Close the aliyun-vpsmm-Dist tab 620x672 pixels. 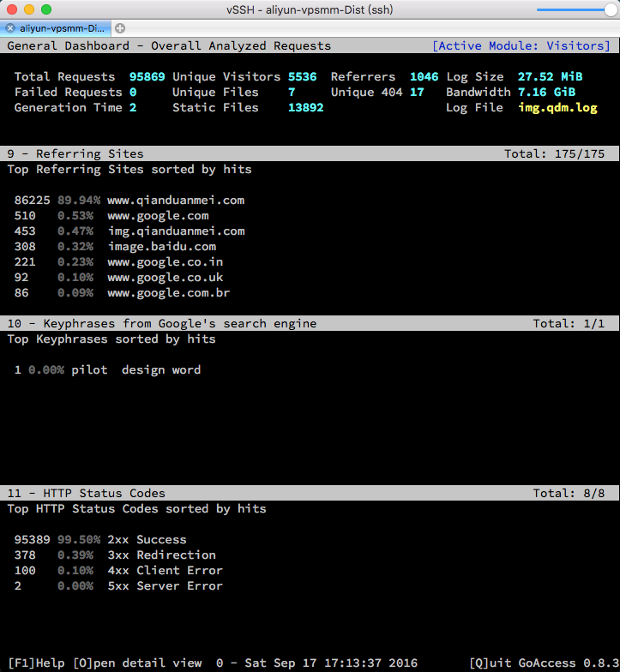pyautogui.click(x=10, y=28)
